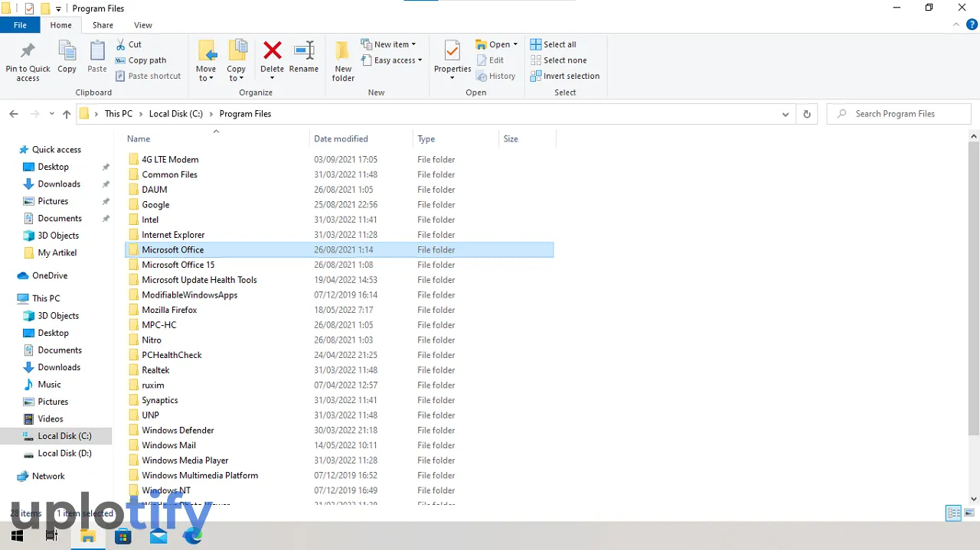The height and width of the screenshot is (550, 980).
Task: Click the Help question mark icon
Action: tap(971, 24)
